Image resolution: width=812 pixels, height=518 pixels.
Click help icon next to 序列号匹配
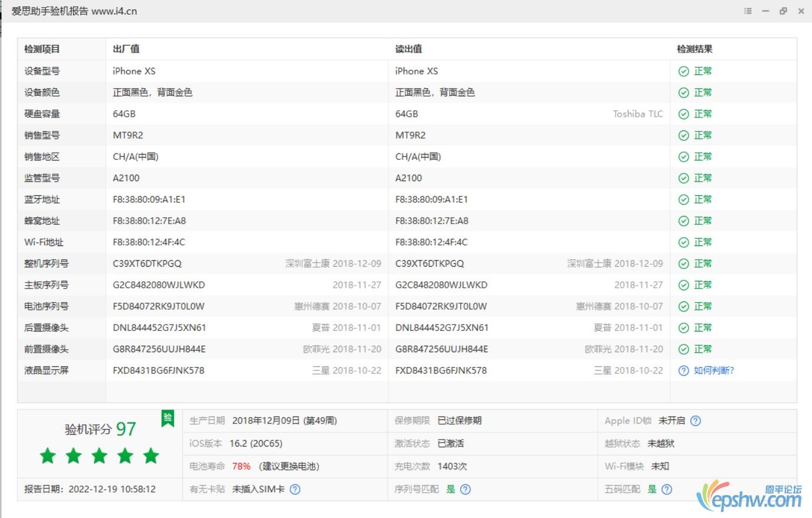[x=466, y=489]
